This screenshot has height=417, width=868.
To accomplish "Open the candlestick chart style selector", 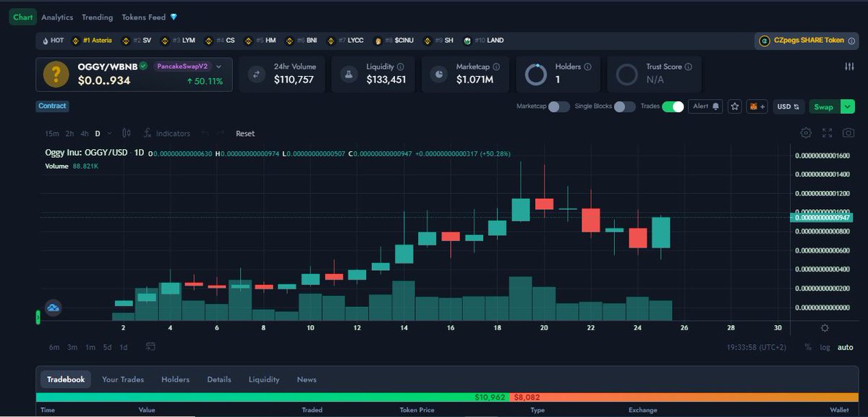I will coord(127,133).
